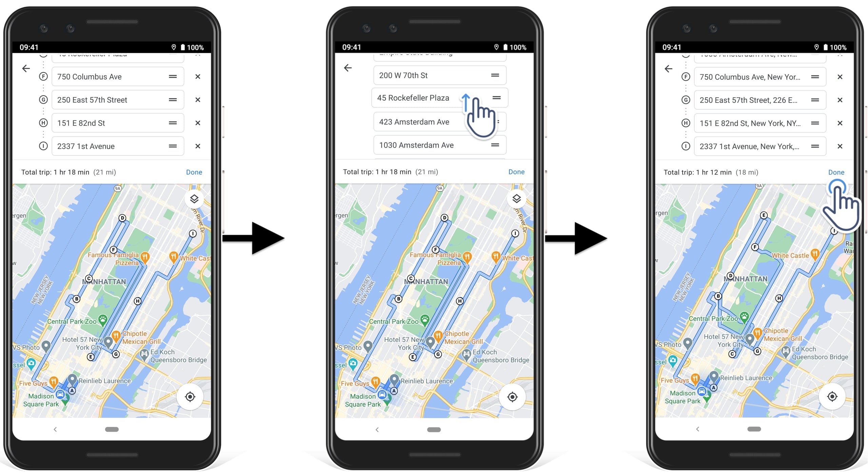Expand the 45 Rockefeller Plaza waypoint entry
Viewport: 868px width, 475px height.
pyautogui.click(x=421, y=98)
